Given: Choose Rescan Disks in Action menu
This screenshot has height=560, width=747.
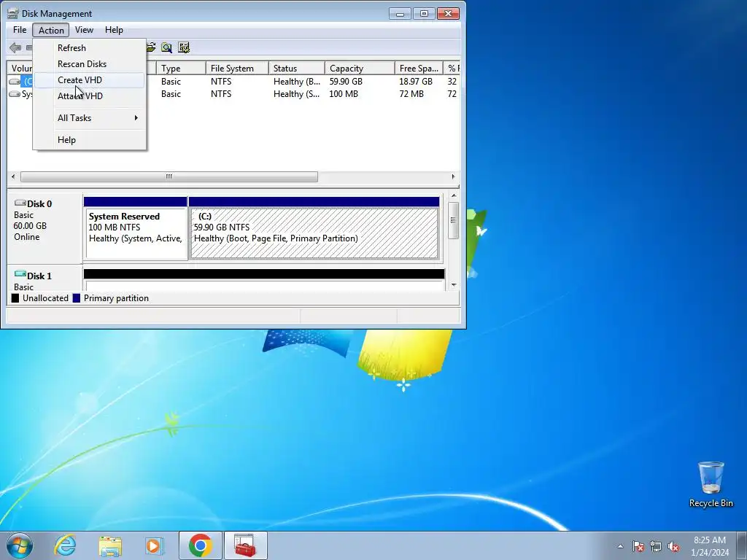Looking at the screenshot, I should pyautogui.click(x=90, y=64).
